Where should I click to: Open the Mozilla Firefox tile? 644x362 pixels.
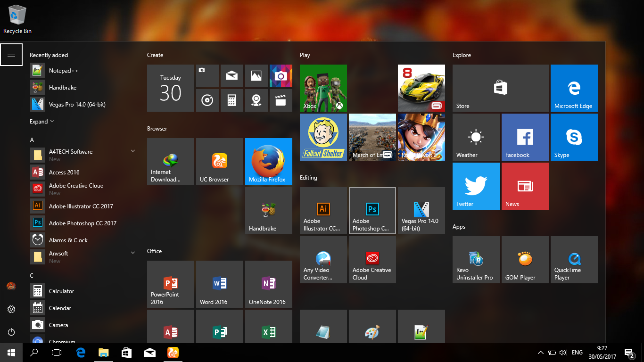[268, 162]
